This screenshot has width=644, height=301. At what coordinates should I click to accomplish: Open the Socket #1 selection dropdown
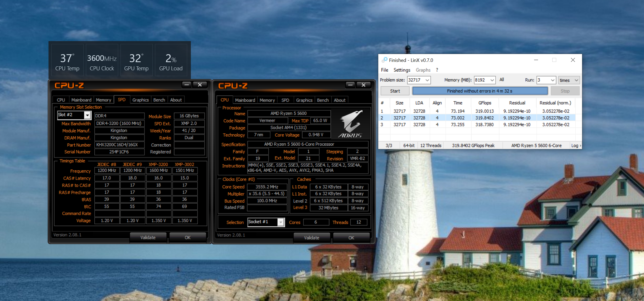click(x=281, y=222)
